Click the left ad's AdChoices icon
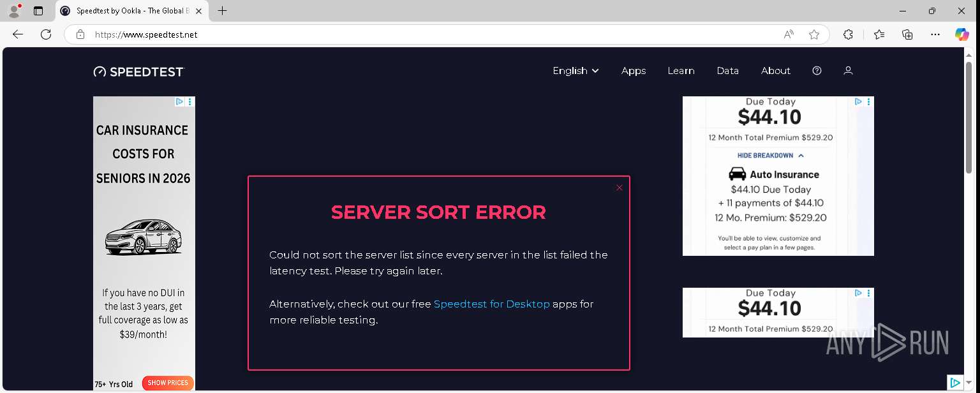The image size is (980, 393). [180, 101]
